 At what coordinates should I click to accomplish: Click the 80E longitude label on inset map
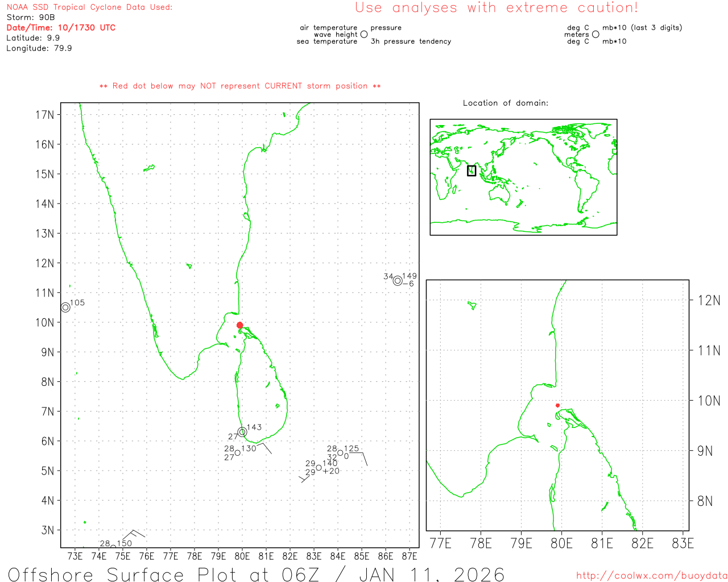coord(561,543)
